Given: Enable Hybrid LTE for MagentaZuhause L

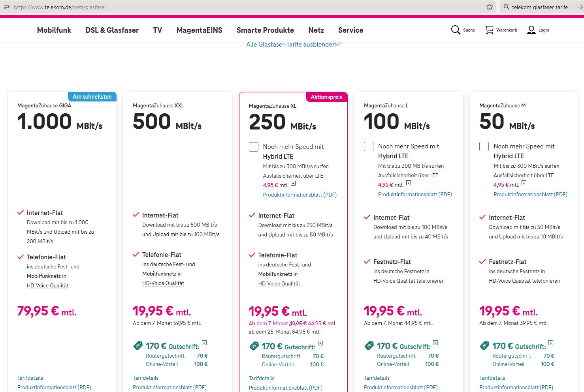Looking at the screenshot, I should 369,146.
